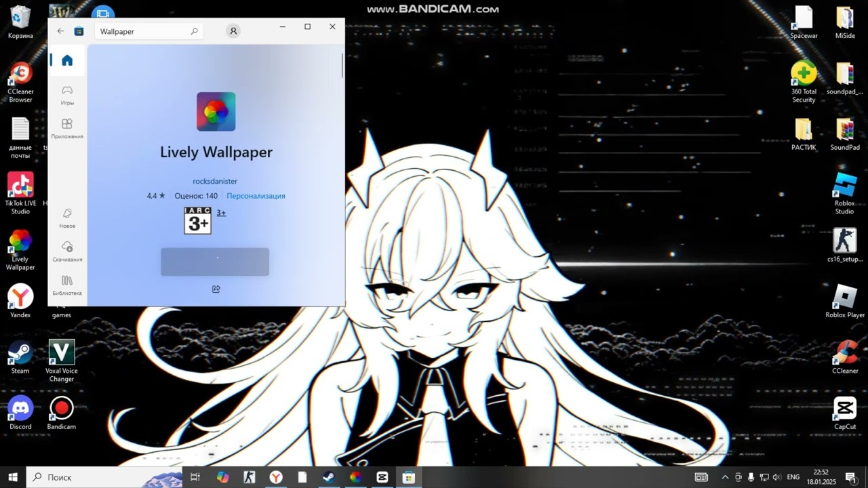Click the 4,4 star rating text
Image resolution: width=868 pixels, height=488 pixels.
coord(156,196)
